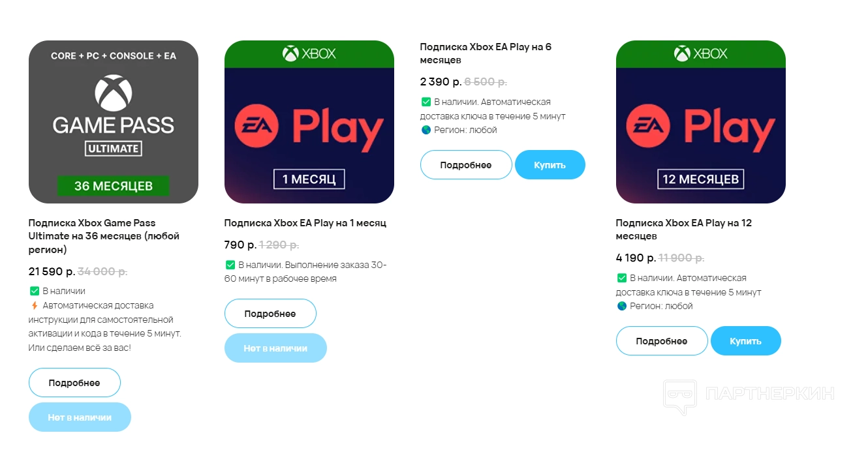Click the disabled Нет в наличии button under Game Pass

(80, 417)
